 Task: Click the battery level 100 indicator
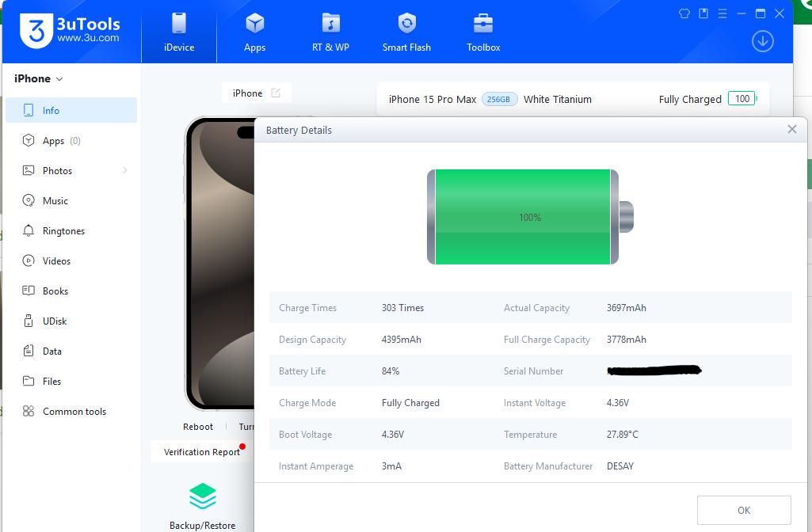pos(742,98)
